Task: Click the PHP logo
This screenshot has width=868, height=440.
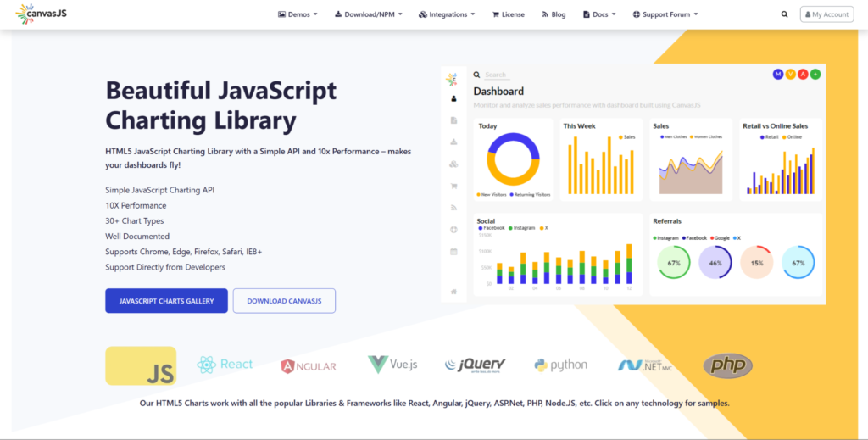Action: (x=727, y=366)
